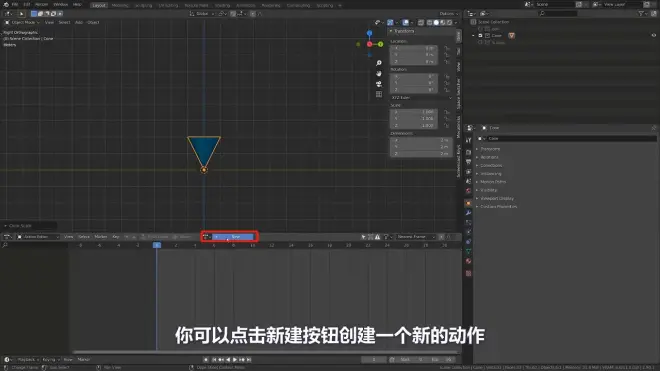Open the Edit menu
The width and height of the screenshot is (660, 371).
[x=27, y=5]
